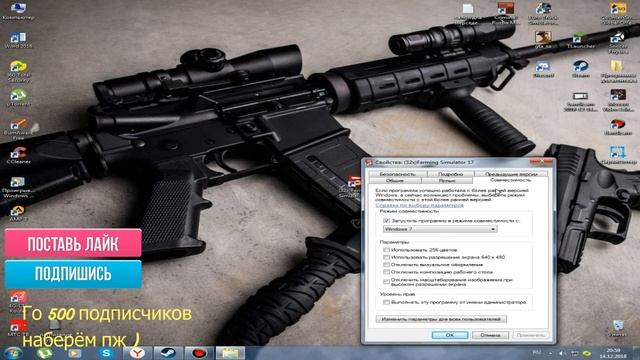Launch the Word 2016 desktop shortcut
Viewport: 640px width, 360px height.
(18, 40)
